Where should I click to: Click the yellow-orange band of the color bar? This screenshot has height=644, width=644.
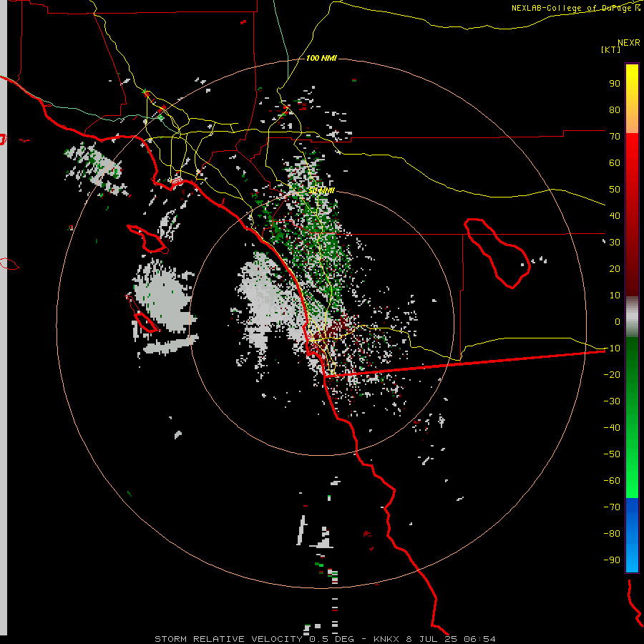pos(632,99)
